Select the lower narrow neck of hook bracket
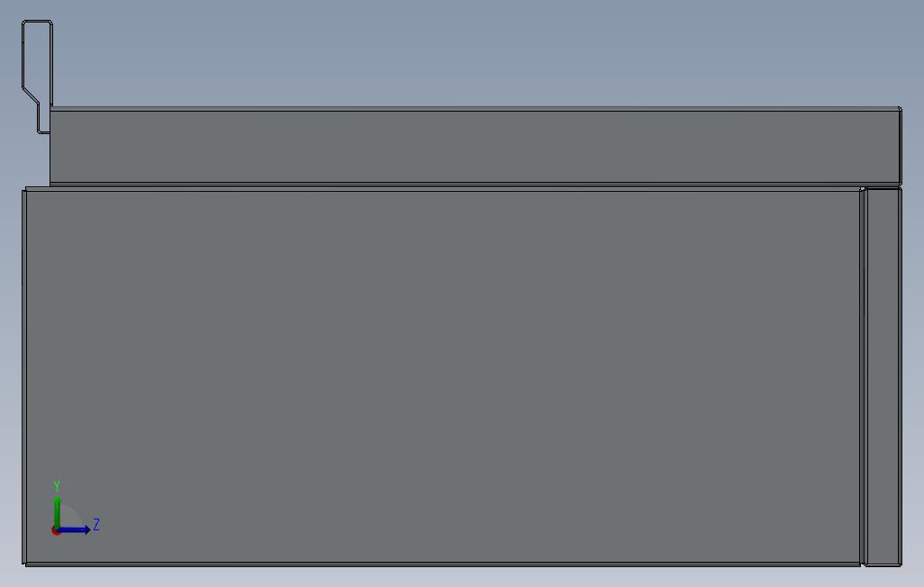This screenshot has width=924, height=587. coord(45,120)
